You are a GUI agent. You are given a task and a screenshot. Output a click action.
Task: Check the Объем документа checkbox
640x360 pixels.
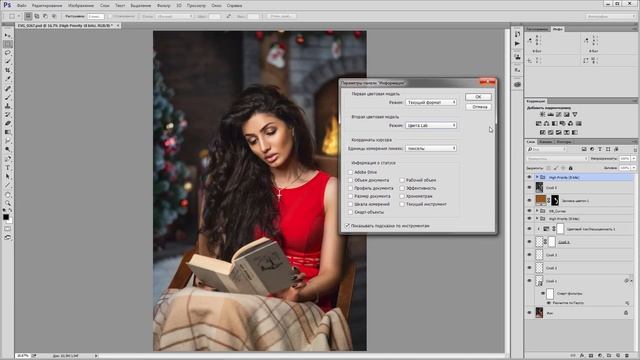click(350, 180)
